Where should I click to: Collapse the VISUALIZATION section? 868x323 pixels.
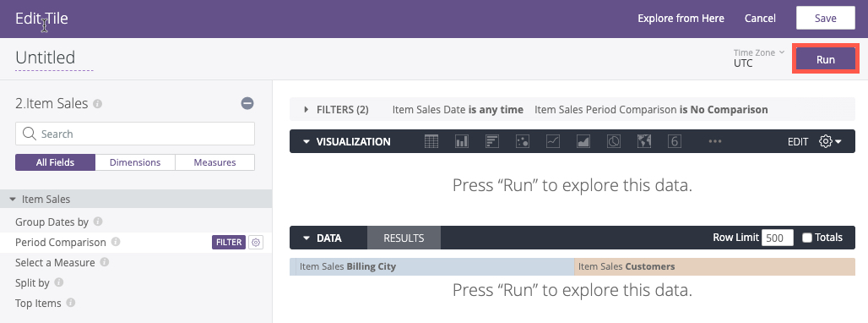click(x=307, y=142)
